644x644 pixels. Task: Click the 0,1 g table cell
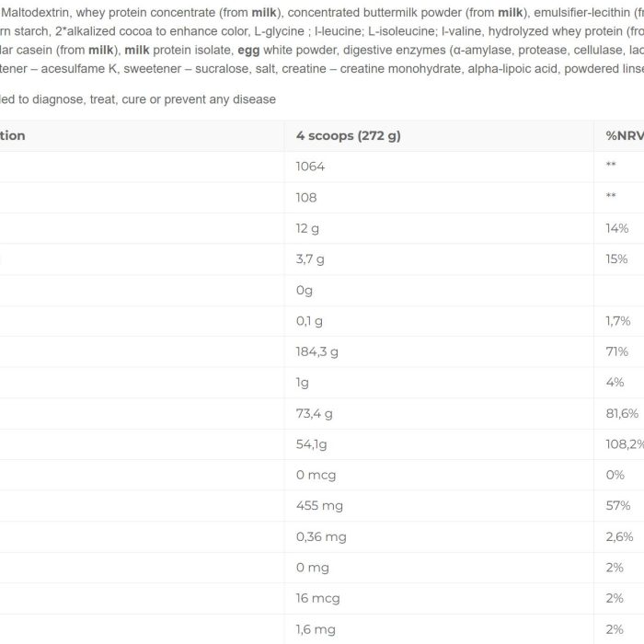click(439, 321)
